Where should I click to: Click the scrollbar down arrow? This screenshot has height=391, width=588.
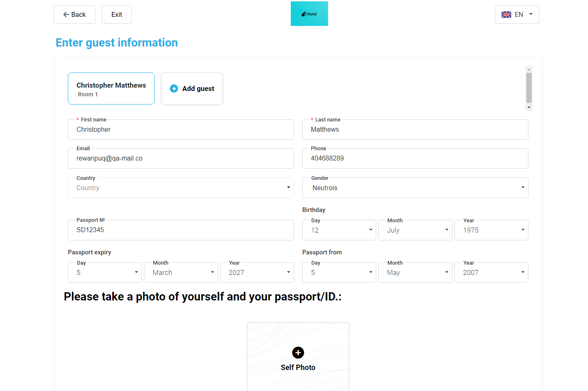[x=529, y=107]
